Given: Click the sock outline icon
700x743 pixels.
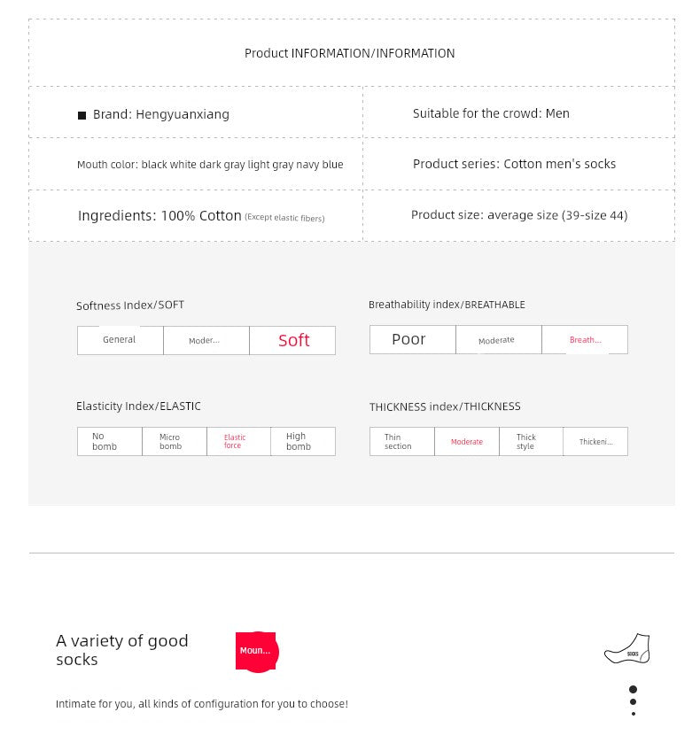Looking at the screenshot, I should pos(627,649).
